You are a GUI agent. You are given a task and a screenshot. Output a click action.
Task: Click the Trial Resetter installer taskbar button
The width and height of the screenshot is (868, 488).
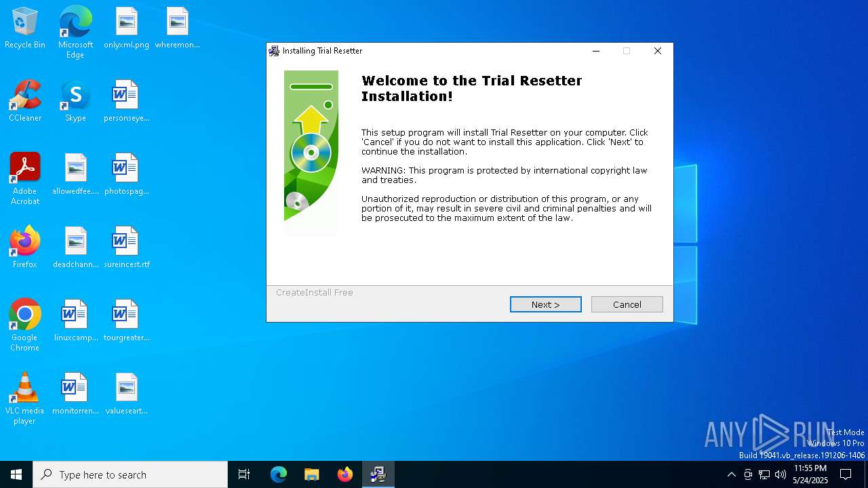click(378, 474)
